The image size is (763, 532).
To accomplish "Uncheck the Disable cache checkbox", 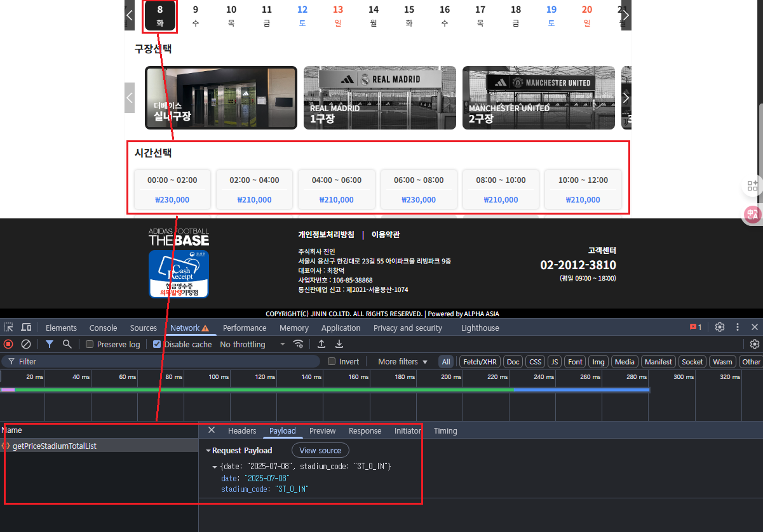I will click(157, 344).
